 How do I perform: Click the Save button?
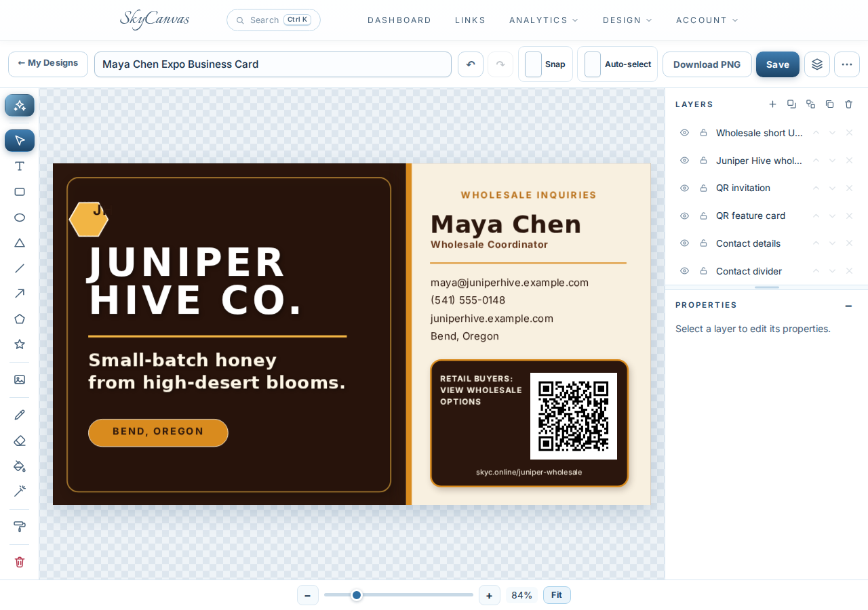click(x=778, y=64)
